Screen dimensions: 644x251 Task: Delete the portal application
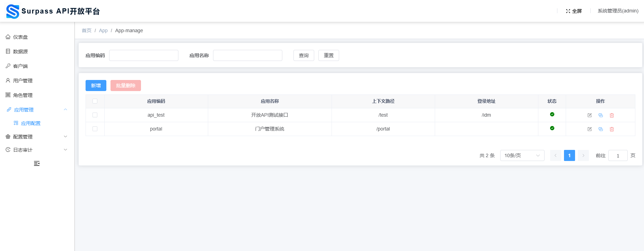point(612,129)
